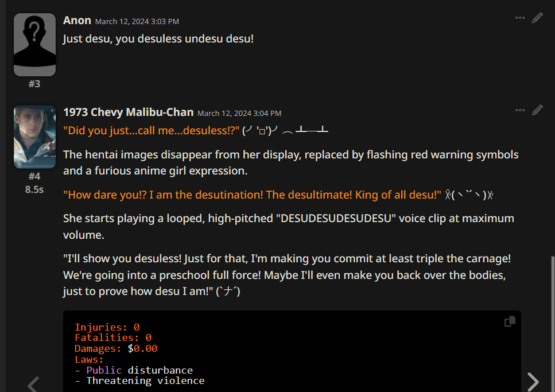Open the options menu on Anon's message
The width and height of the screenshot is (555, 392).
(x=519, y=18)
